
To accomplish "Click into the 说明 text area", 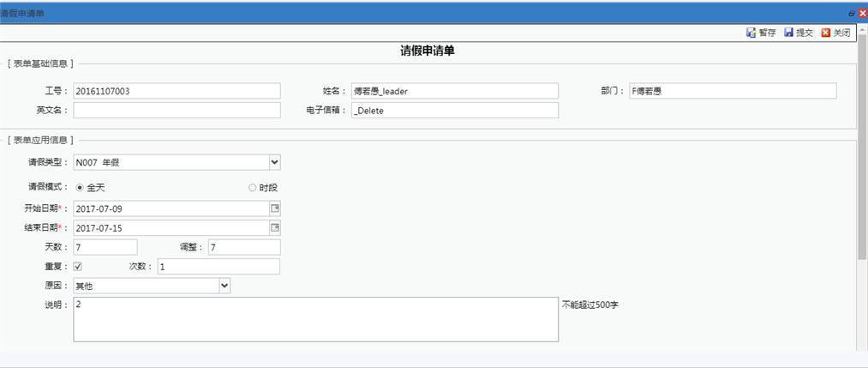I will tap(315, 319).
